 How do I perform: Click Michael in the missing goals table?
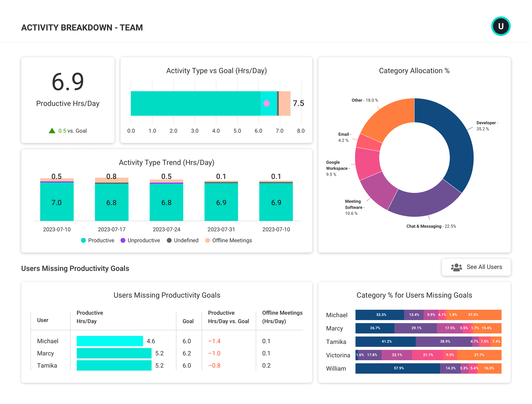pos(47,341)
